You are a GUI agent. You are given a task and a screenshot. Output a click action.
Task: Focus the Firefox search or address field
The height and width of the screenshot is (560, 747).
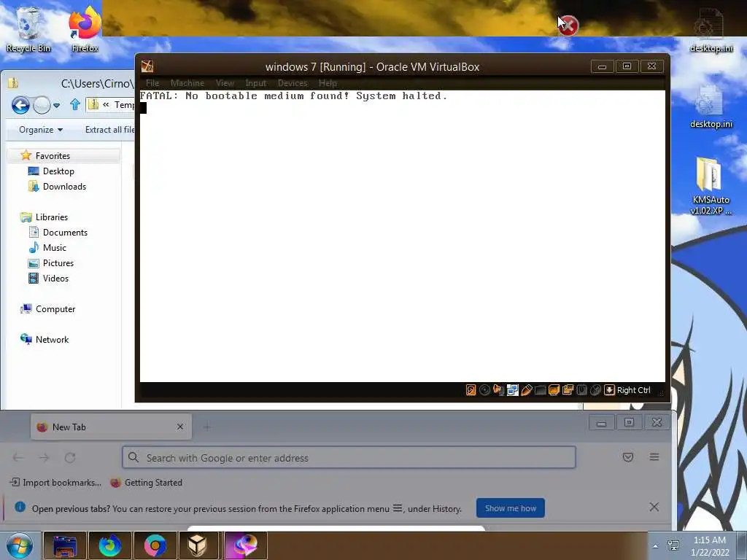[x=349, y=458]
